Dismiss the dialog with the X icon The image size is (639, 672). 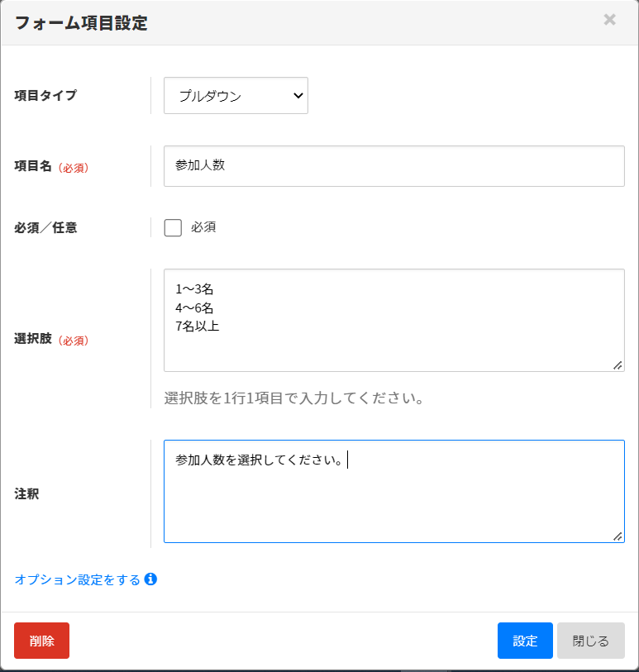pos(609,20)
